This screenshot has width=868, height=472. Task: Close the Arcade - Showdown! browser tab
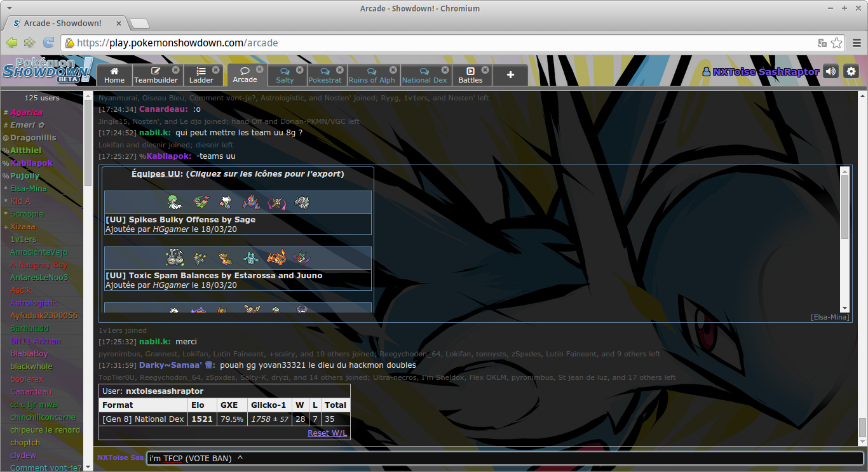tap(118, 24)
